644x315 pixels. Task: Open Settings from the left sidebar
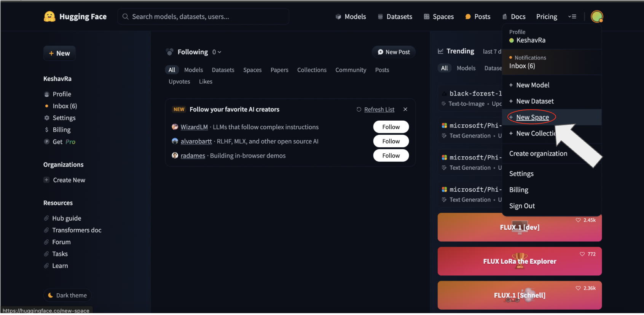click(x=64, y=118)
